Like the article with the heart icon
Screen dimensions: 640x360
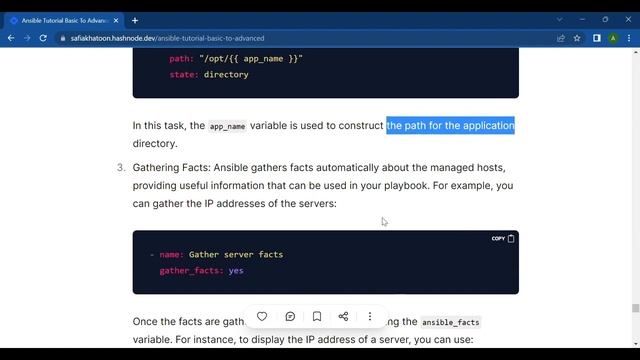[262, 316]
